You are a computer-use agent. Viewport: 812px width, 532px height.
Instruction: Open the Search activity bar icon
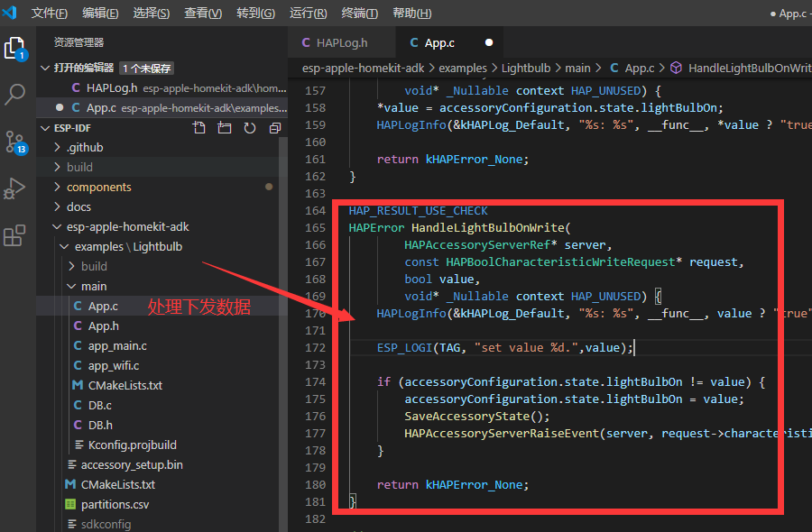pyautogui.click(x=14, y=94)
